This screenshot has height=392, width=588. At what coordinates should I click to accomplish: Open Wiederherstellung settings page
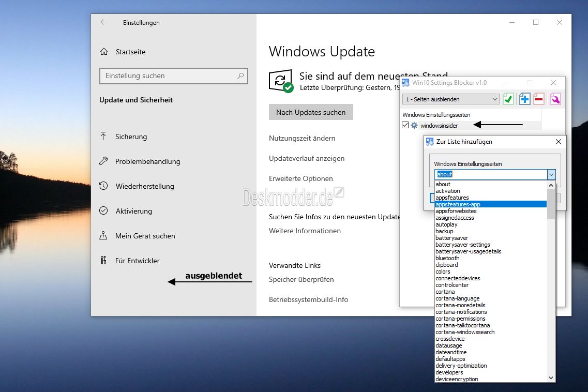pyautogui.click(x=145, y=186)
